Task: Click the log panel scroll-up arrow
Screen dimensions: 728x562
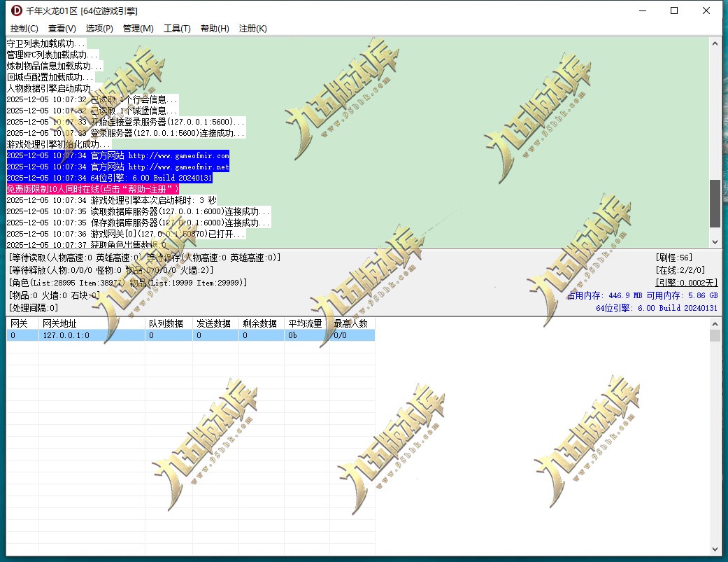Action: pos(715,43)
